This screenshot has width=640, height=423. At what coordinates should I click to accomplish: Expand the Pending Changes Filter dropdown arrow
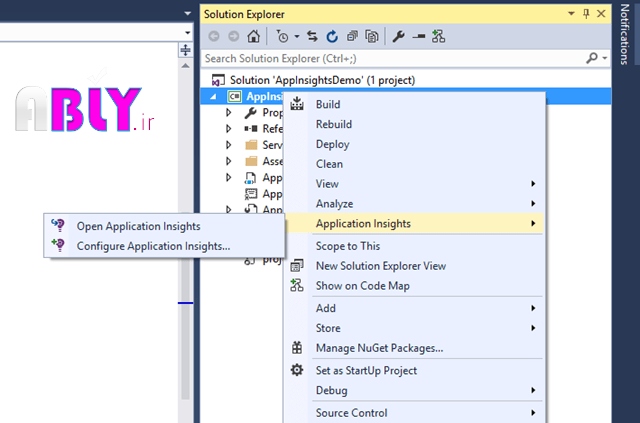[297, 36]
